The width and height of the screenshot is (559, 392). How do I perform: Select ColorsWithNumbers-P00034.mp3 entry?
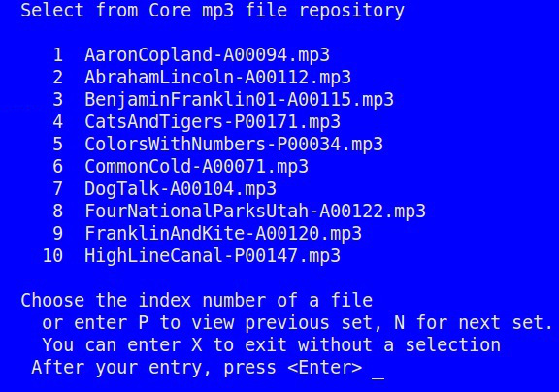coord(234,145)
